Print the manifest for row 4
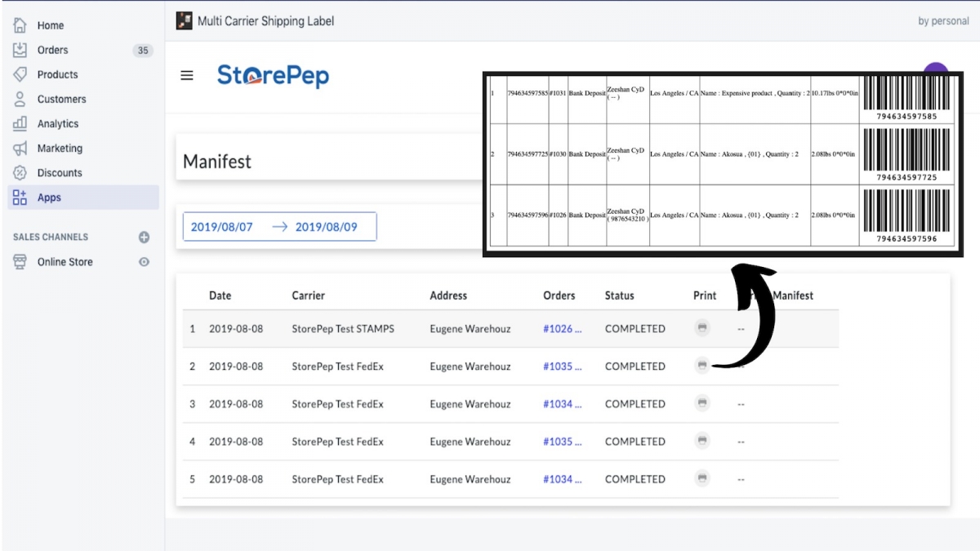Screen dimensions: 980x551 coord(702,441)
